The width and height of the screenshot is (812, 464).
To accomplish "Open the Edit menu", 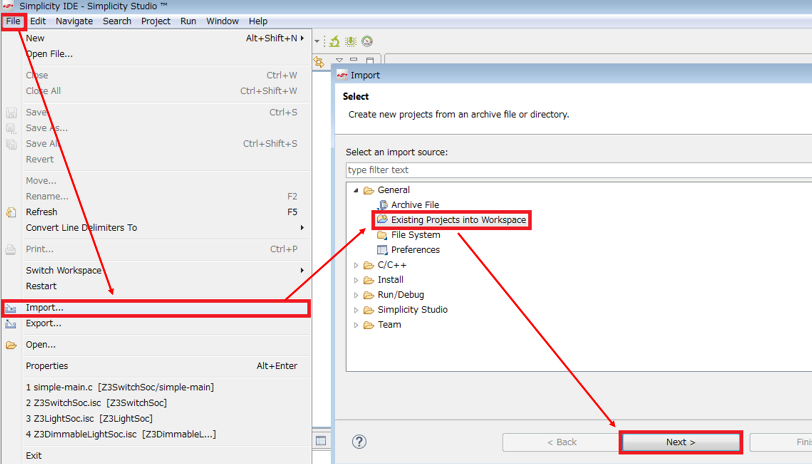I will pos(38,21).
